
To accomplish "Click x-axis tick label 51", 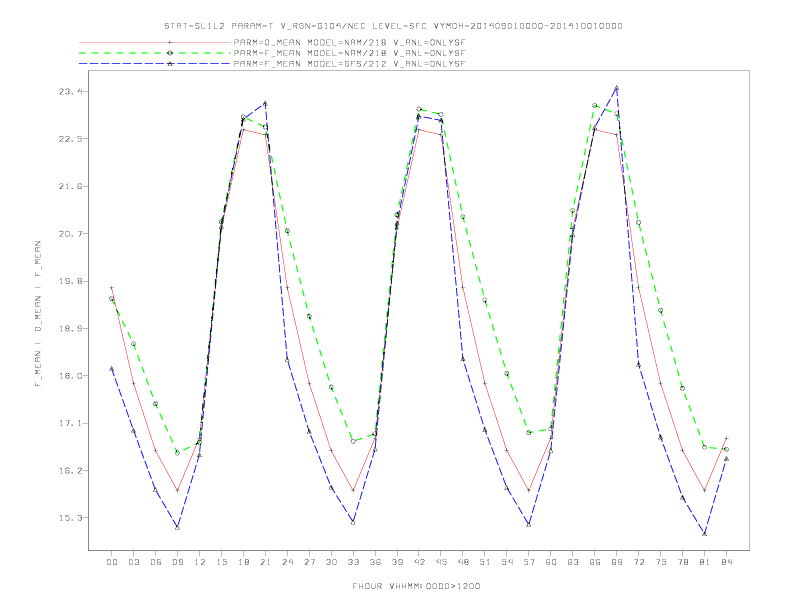I will [485, 562].
